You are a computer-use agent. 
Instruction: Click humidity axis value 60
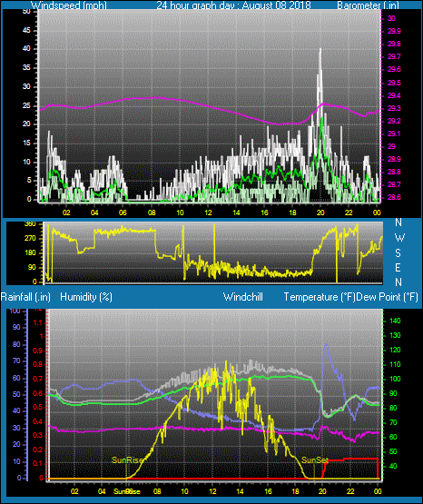pos(16,378)
